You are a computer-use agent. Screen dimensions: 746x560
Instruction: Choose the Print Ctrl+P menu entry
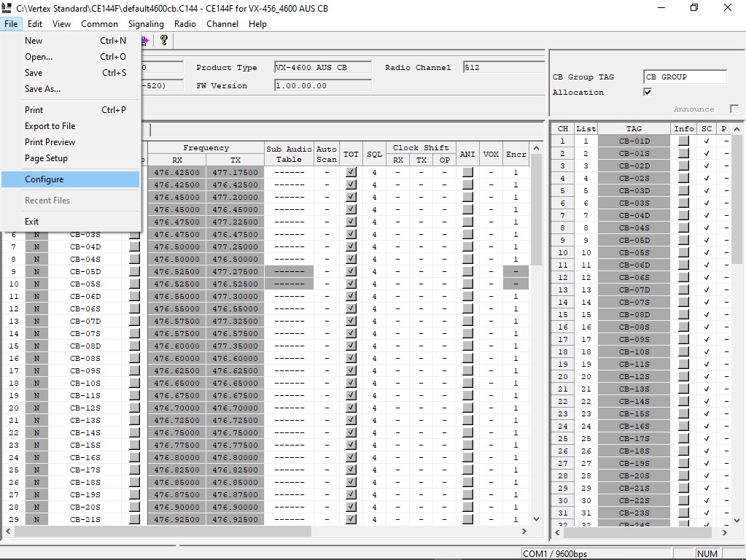click(71, 110)
